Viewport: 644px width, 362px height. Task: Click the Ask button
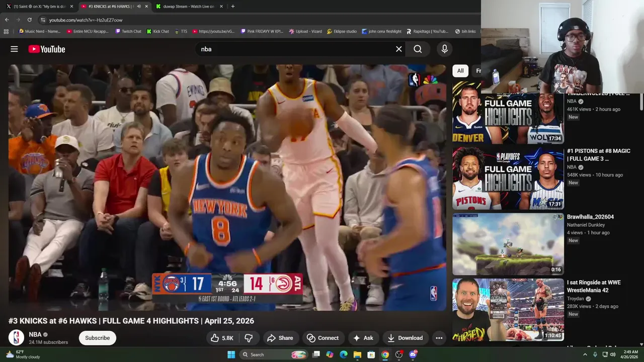click(x=363, y=338)
